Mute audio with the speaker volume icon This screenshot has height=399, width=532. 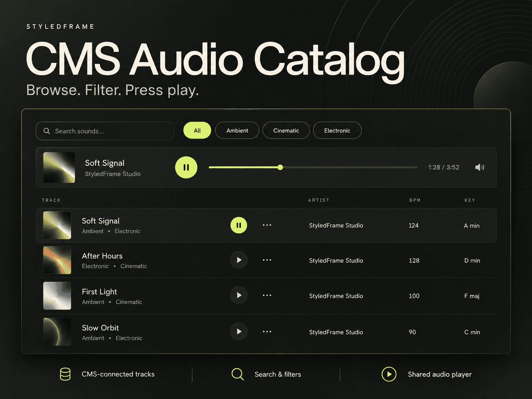pyautogui.click(x=479, y=167)
